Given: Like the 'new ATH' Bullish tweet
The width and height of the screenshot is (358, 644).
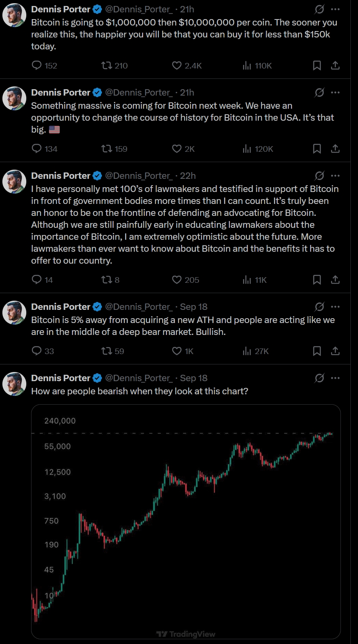Looking at the screenshot, I should click(177, 351).
